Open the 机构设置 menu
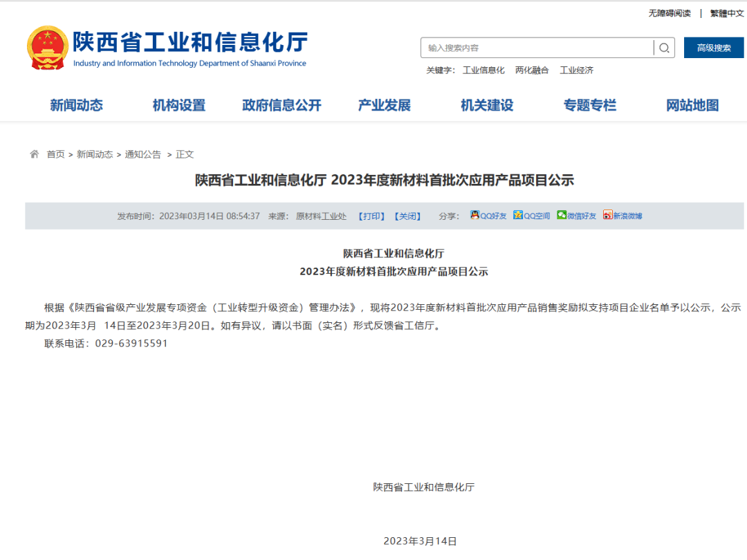The height and width of the screenshot is (560, 747). pyautogui.click(x=179, y=105)
